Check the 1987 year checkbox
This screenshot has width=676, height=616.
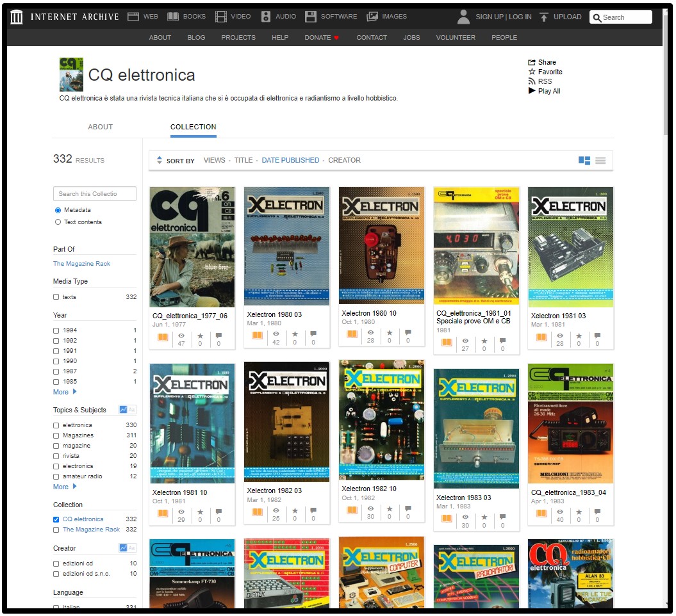click(x=56, y=372)
